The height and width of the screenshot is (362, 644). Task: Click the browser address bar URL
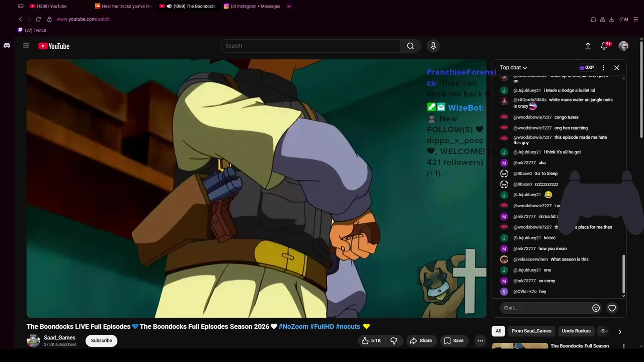[83, 19]
